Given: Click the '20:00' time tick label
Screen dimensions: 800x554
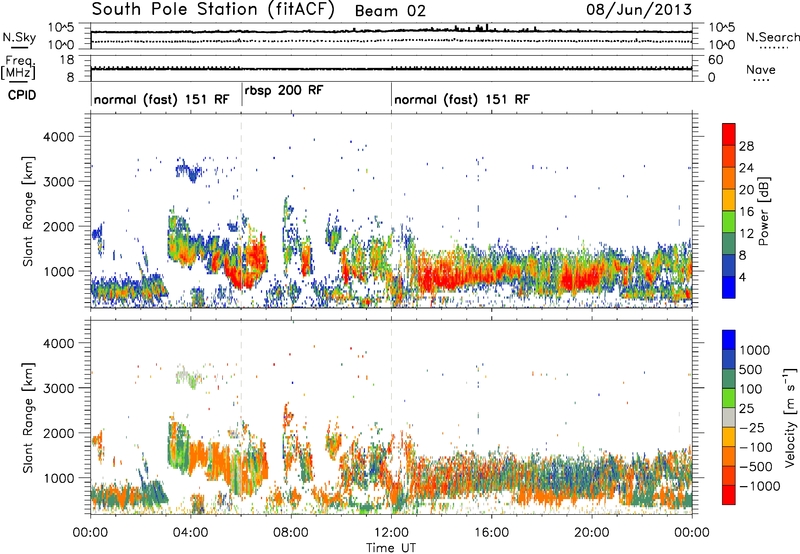Looking at the screenshot, I should [x=592, y=533].
